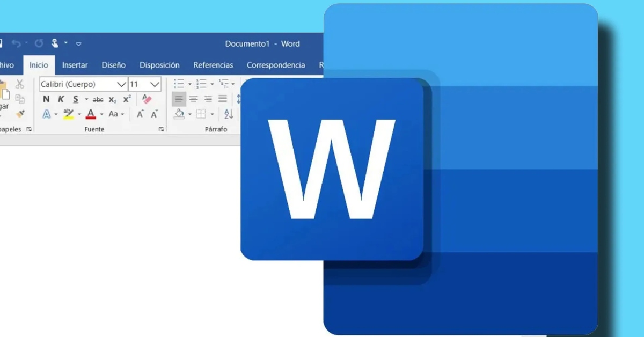Justify the paragraph text
The width and height of the screenshot is (644, 337).
tap(222, 99)
